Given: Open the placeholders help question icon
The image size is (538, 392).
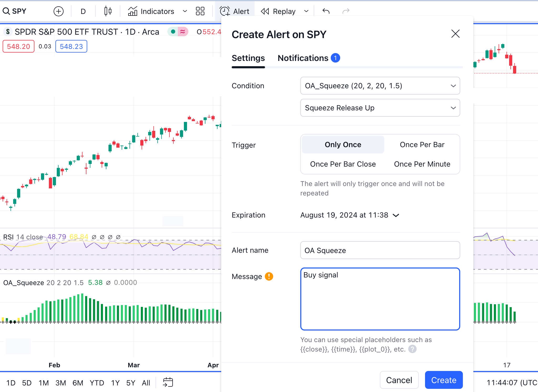Looking at the screenshot, I should 412,349.
